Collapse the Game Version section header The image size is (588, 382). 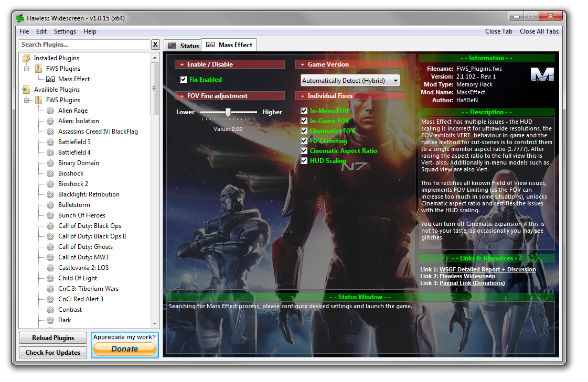coord(350,64)
